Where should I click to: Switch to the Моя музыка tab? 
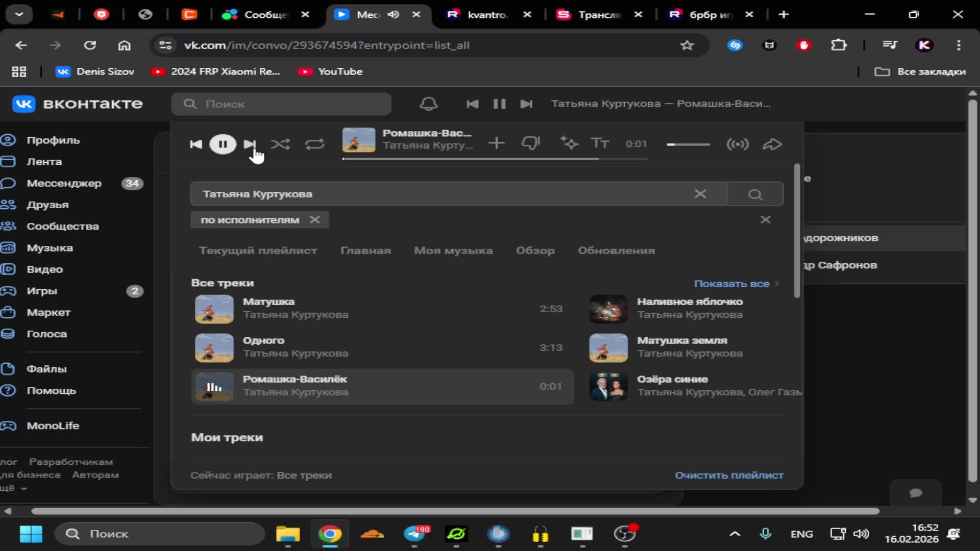click(453, 251)
